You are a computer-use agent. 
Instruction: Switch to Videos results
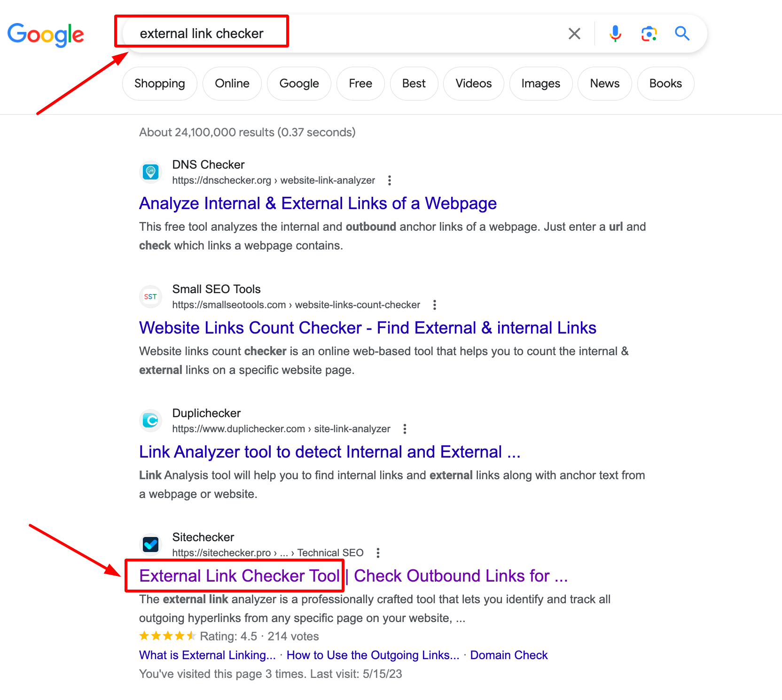coord(474,84)
